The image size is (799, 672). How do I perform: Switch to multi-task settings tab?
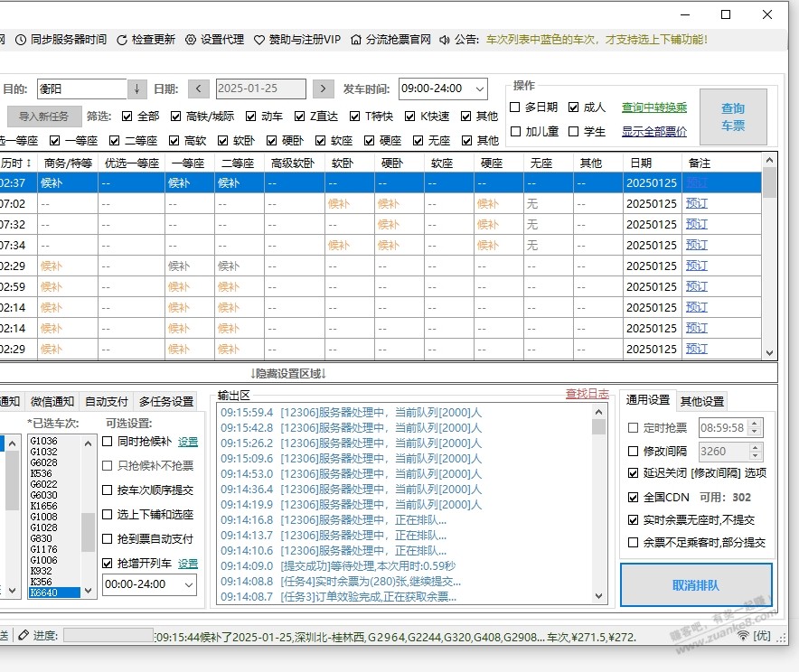pos(166,402)
